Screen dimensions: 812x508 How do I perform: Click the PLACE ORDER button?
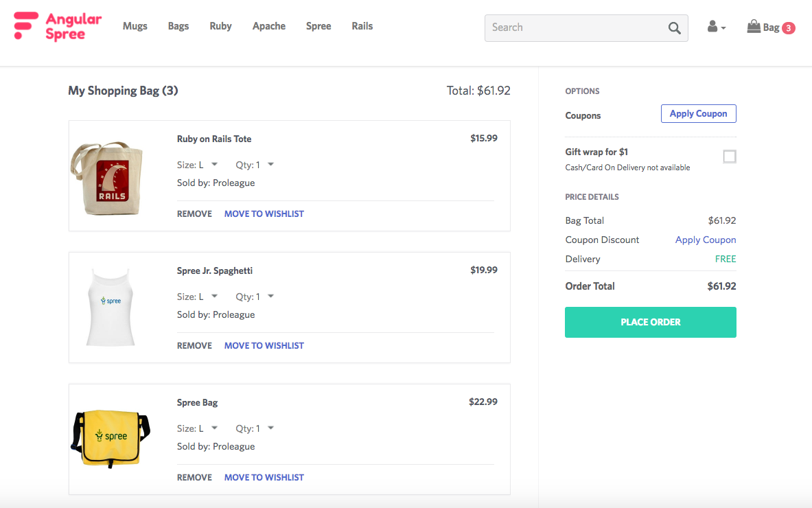pyautogui.click(x=651, y=322)
